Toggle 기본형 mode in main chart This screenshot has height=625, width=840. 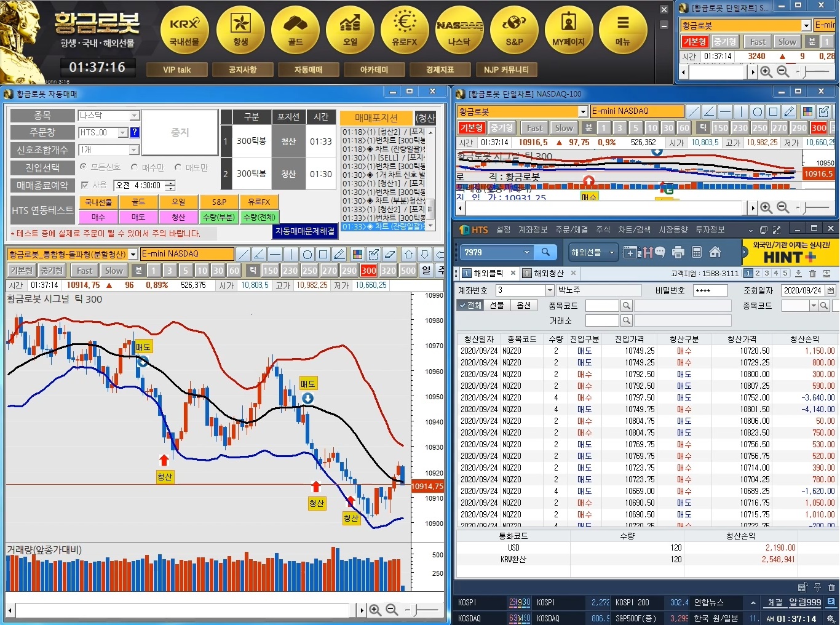tap(22, 271)
